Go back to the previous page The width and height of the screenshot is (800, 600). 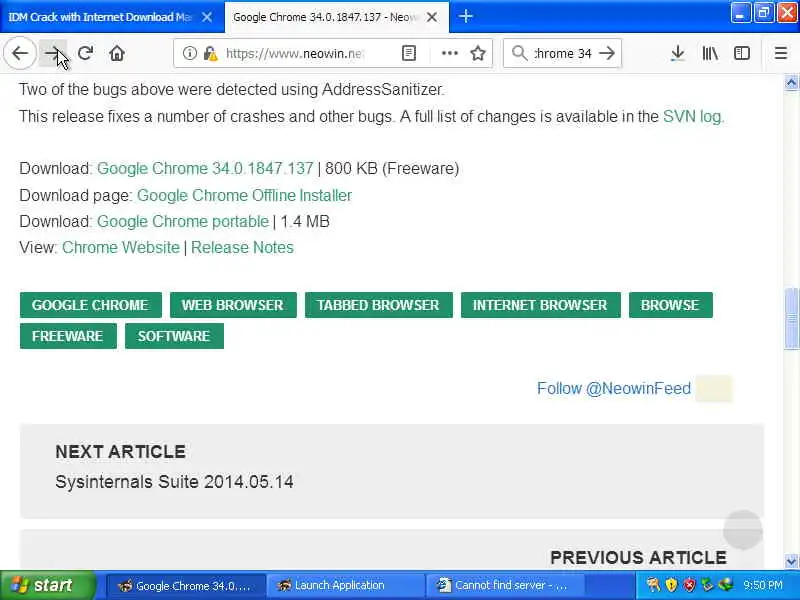[x=20, y=53]
